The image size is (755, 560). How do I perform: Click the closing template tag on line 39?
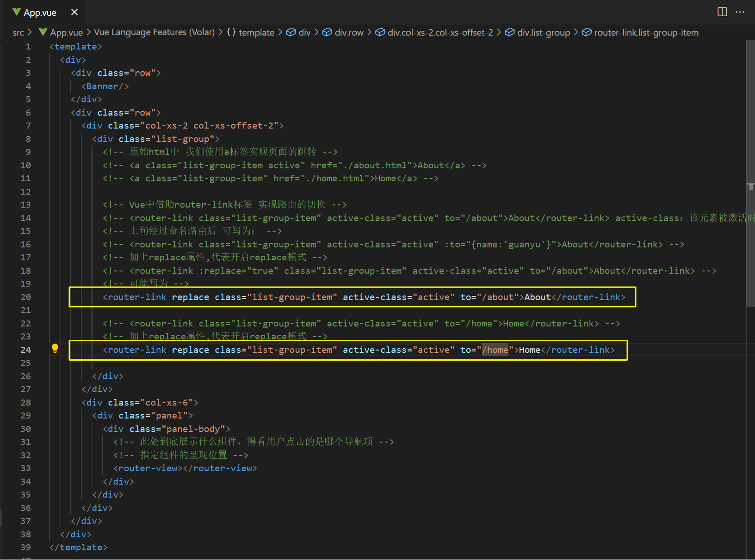click(x=78, y=548)
